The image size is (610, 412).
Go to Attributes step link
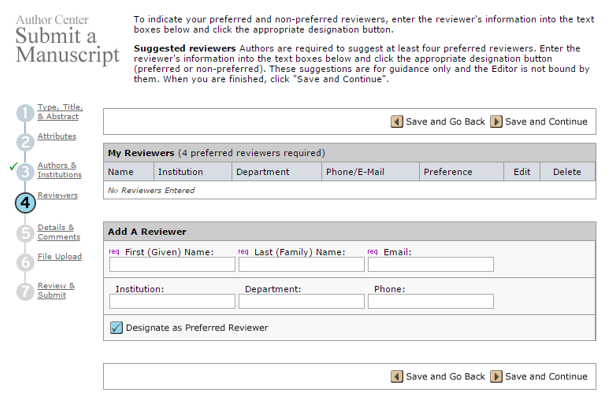click(x=56, y=136)
